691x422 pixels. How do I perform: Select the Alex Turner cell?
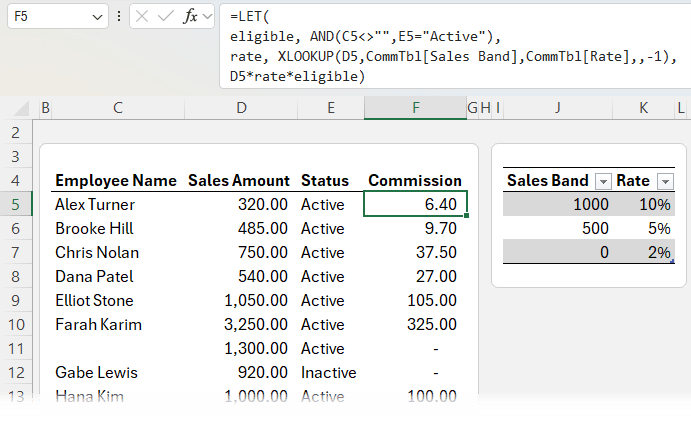click(118, 204)
